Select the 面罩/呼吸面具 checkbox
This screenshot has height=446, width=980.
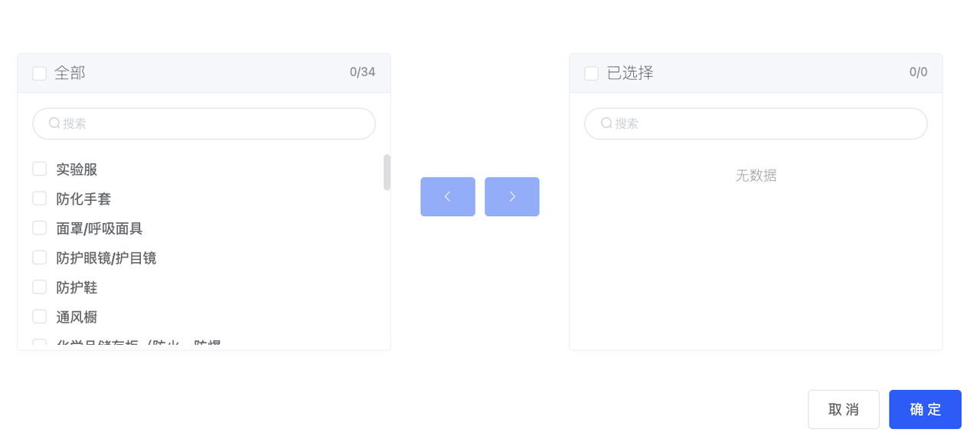point(40,228)
